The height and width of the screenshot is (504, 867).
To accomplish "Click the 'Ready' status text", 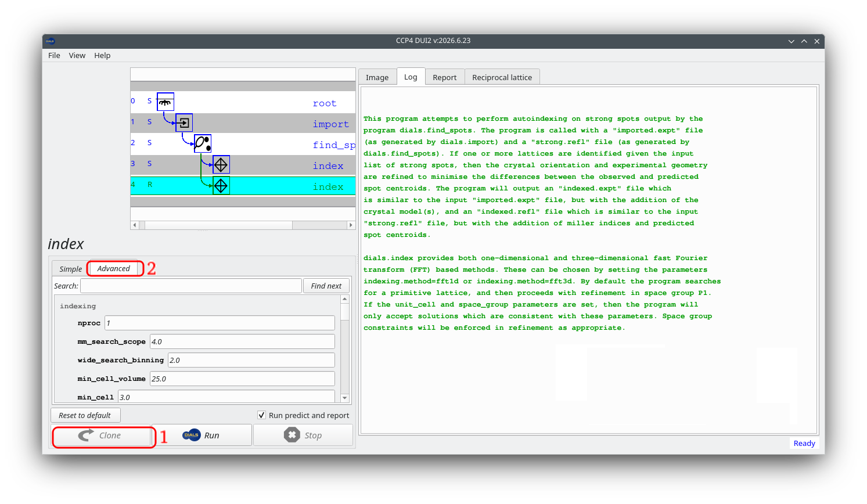I will [804, 444].
